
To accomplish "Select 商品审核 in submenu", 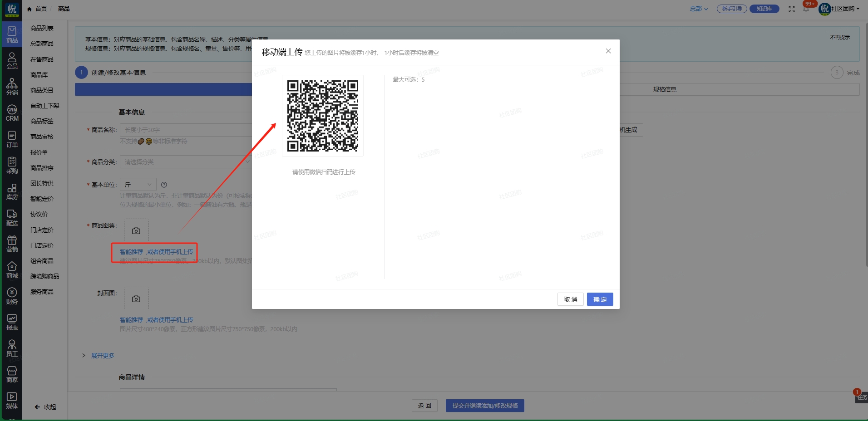I will [x=42, y=137].
